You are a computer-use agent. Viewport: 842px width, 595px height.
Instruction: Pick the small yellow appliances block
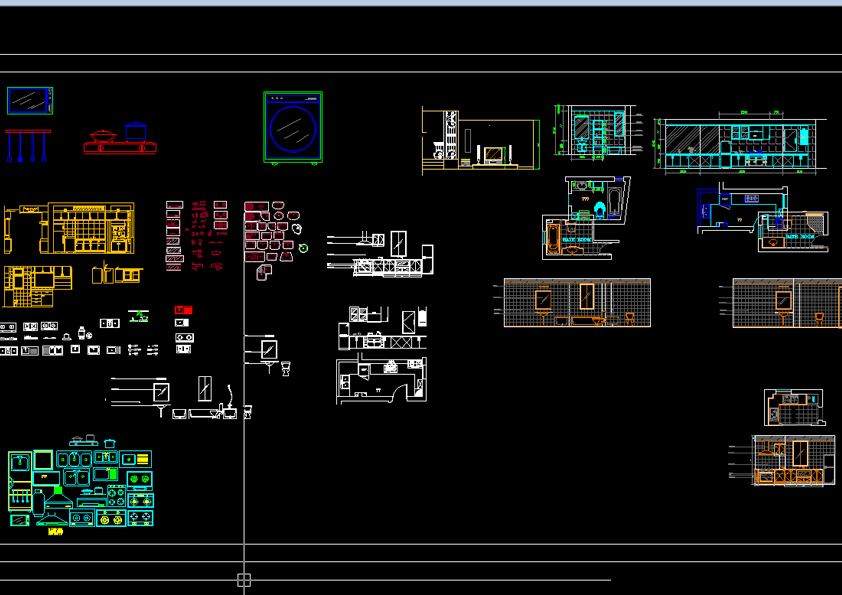click(117, 273)
